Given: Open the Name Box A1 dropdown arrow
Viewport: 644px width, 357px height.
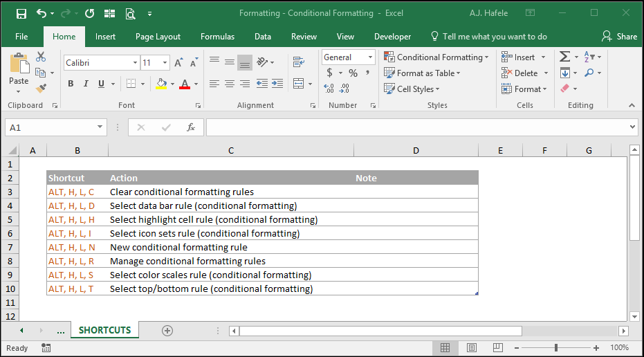Looking at the screenshot, I should pyautogui.click(x=100, y=127).
